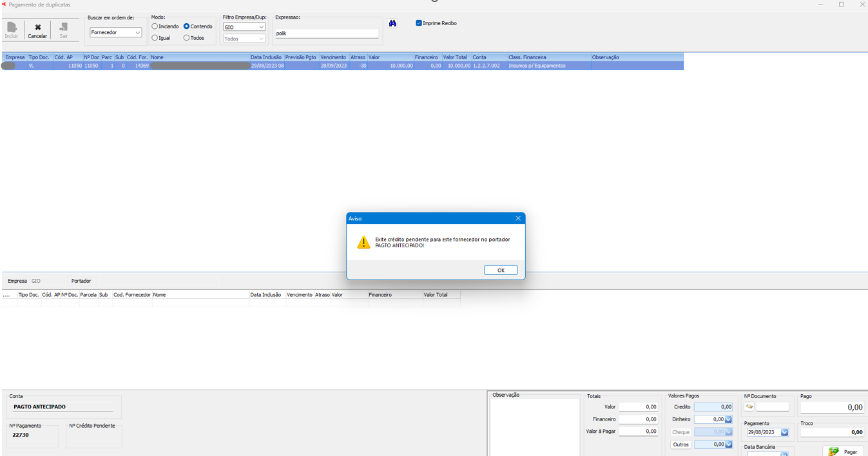Click the yellow warning triangle icon
The width and height of the screenshot is (868, 456).
tap(363, 242)
